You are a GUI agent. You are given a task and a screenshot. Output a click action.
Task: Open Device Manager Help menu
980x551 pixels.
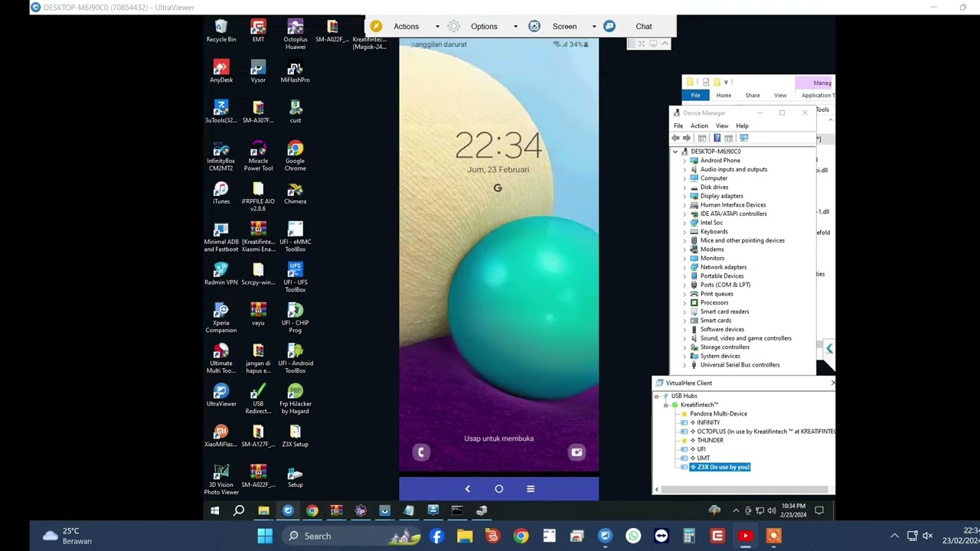click(x=742, y=126)
